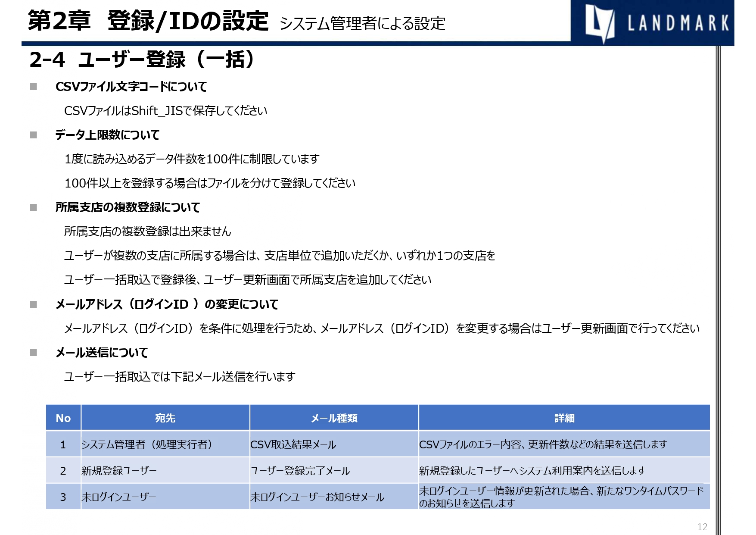Click cell 新規登録ユーザー
Image resolution: width=756 pixels, height=535 pixels.
pos(165,470)
